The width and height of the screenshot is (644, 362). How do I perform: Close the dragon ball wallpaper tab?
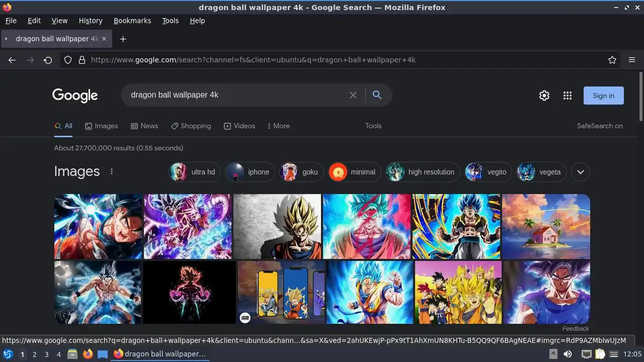(x=104, y=39)
